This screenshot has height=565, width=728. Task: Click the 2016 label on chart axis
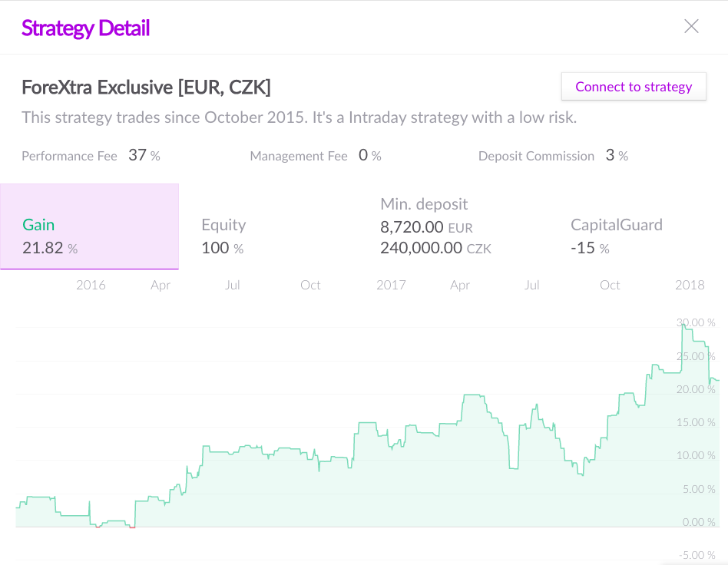tap(91, 285)
